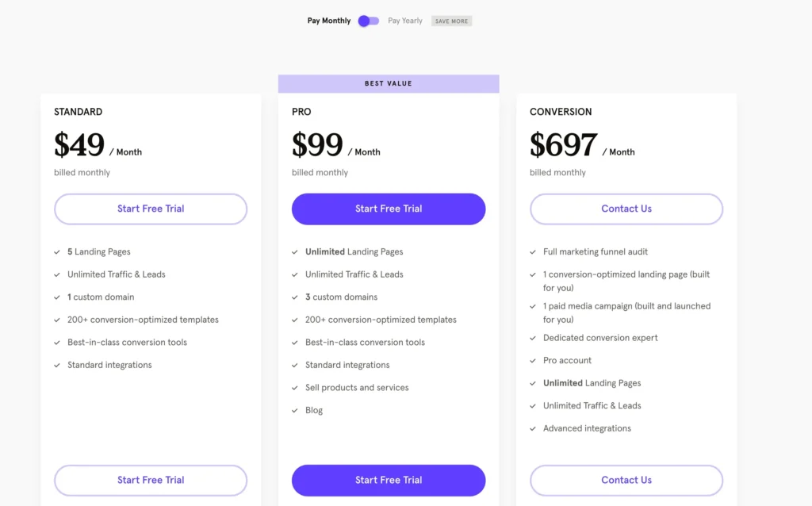Click checkmark next to 3 custom domains
Screen dimensions: 812x506
pos(295,297)
